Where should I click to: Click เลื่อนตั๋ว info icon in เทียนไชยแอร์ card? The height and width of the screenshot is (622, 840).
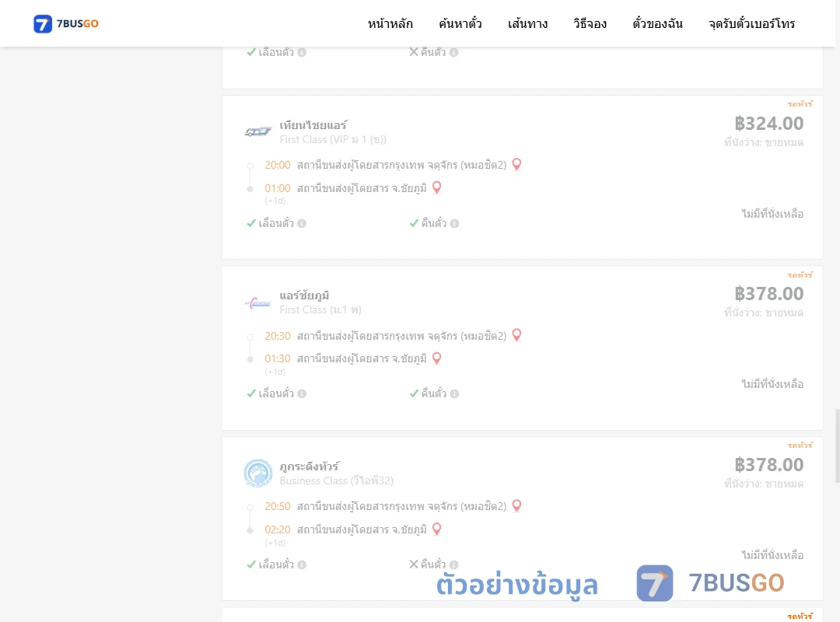click(x=302, y=223)
